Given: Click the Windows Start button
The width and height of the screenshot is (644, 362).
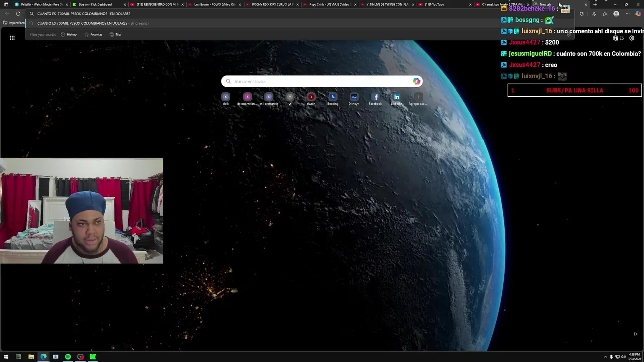Looking at the screenshot, I should click(x=6, y=357).
